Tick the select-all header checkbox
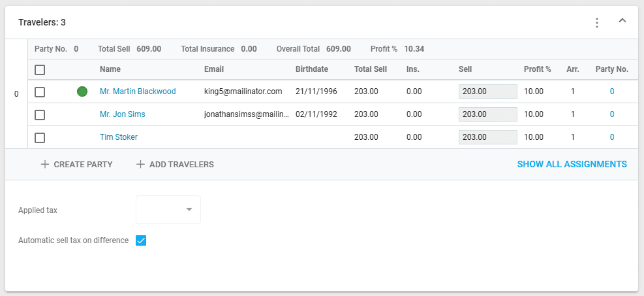The width and height of the screenshot is (644, 296). click(x=40, y=71)
